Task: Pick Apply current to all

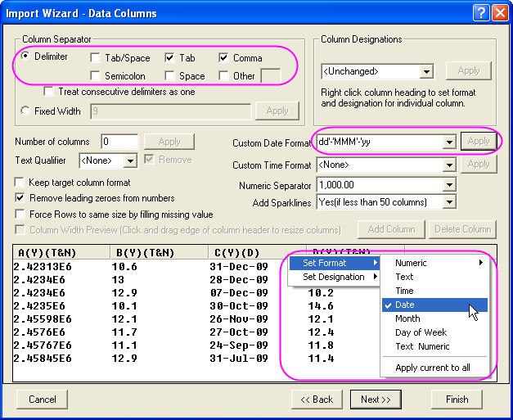Action: coord(433,368)
